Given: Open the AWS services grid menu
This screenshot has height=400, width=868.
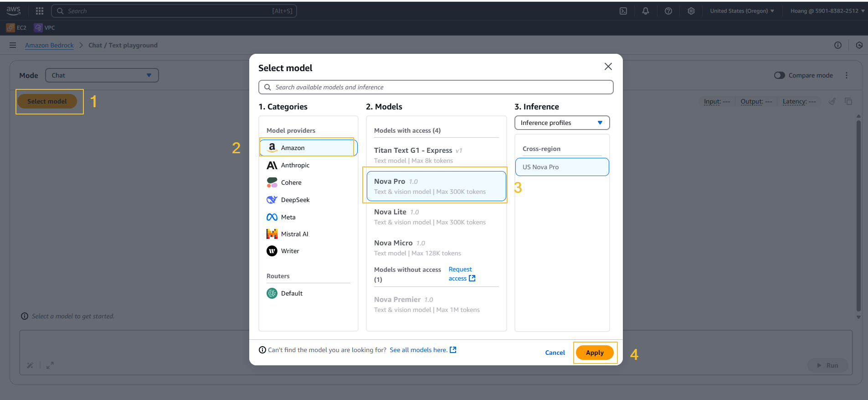Looking at the screenshot, I should (x=40, y=11).
